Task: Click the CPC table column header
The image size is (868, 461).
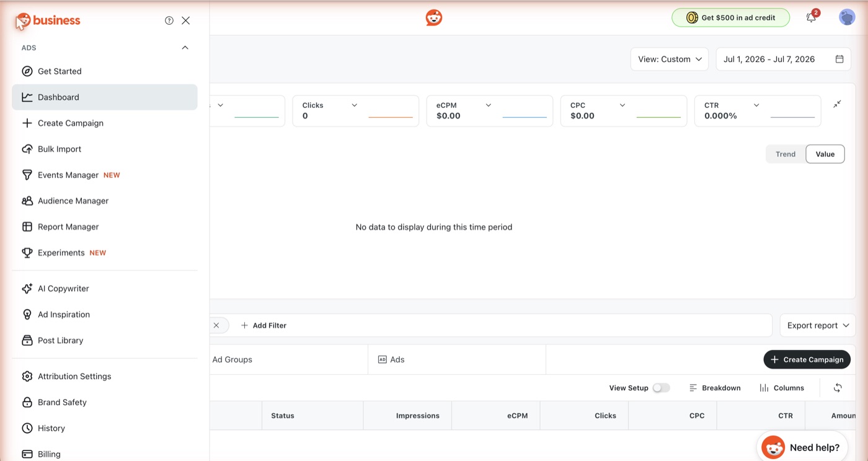Action: pyautogui.click(x=673, y=416)
